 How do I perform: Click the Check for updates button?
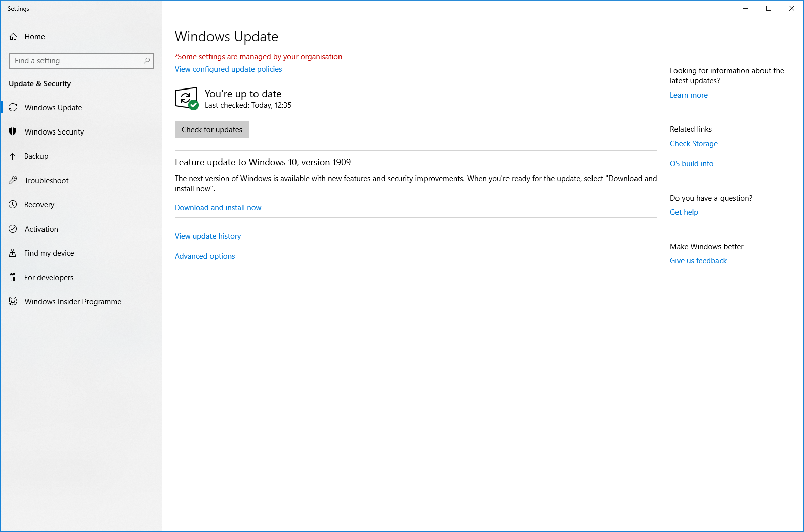212,130
